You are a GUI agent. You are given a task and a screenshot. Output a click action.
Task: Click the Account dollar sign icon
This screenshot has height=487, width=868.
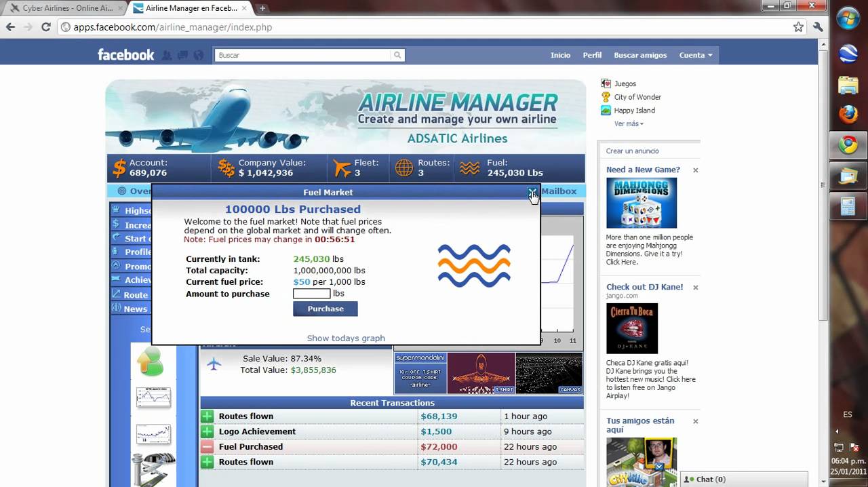[x=119, y=168]
